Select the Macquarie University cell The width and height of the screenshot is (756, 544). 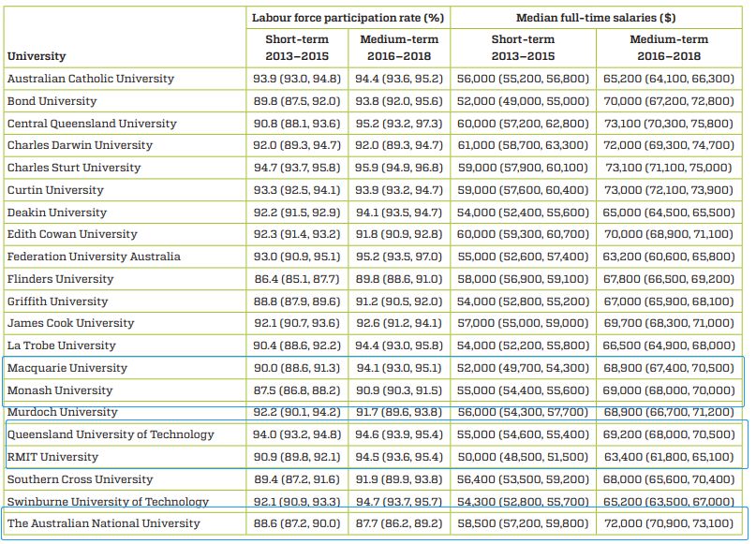tap(67, 368)
